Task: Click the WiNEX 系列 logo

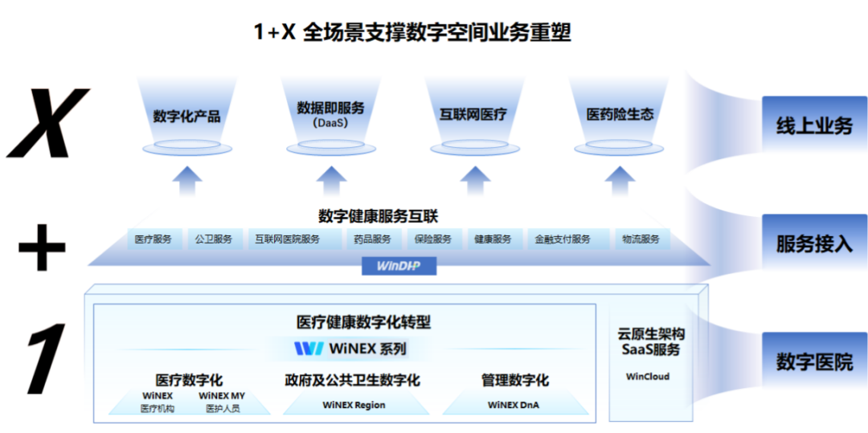Action: click(350, 349)
